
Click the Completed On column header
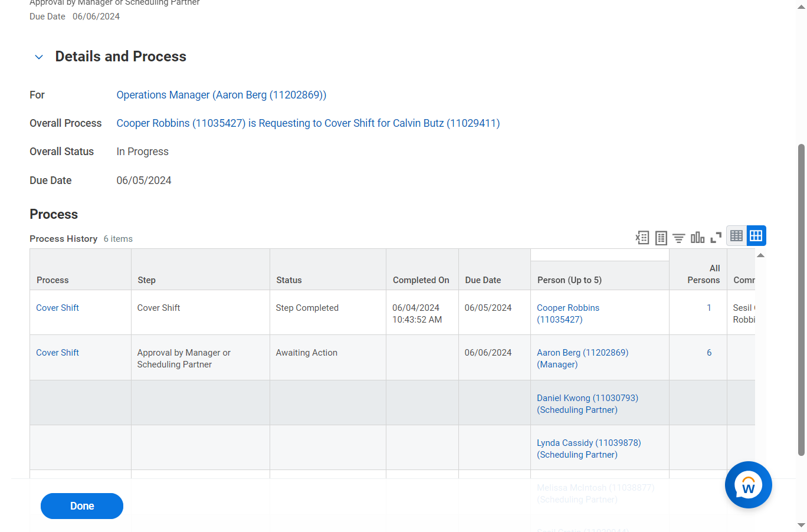pos(422,270)
